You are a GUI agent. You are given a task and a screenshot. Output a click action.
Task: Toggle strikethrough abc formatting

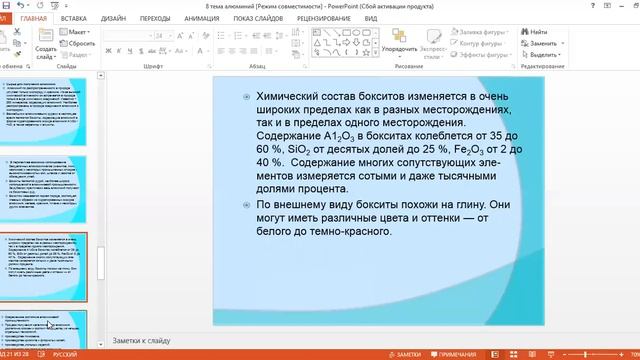152,51
